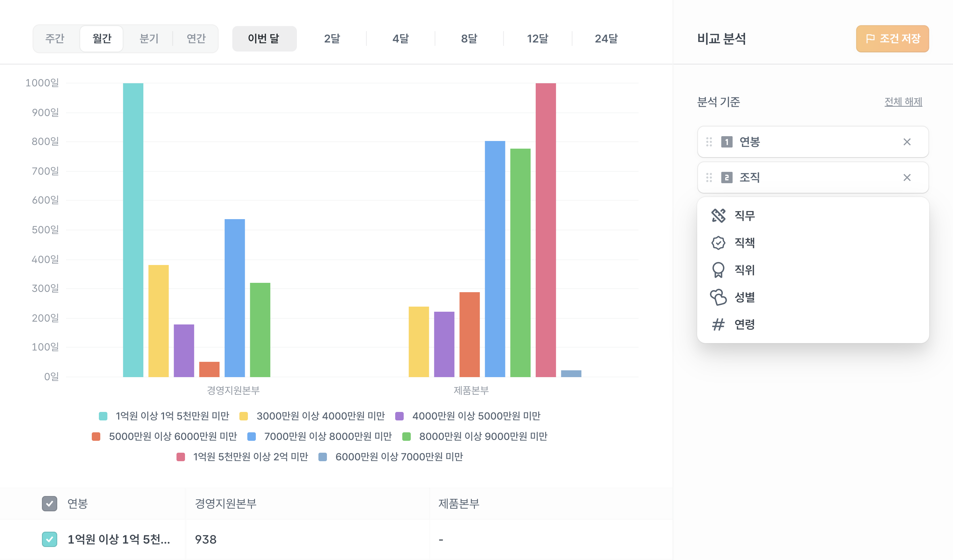Click the 연령 hash icon
Viewport: 953px width, 560px height.
pos(718,324)
